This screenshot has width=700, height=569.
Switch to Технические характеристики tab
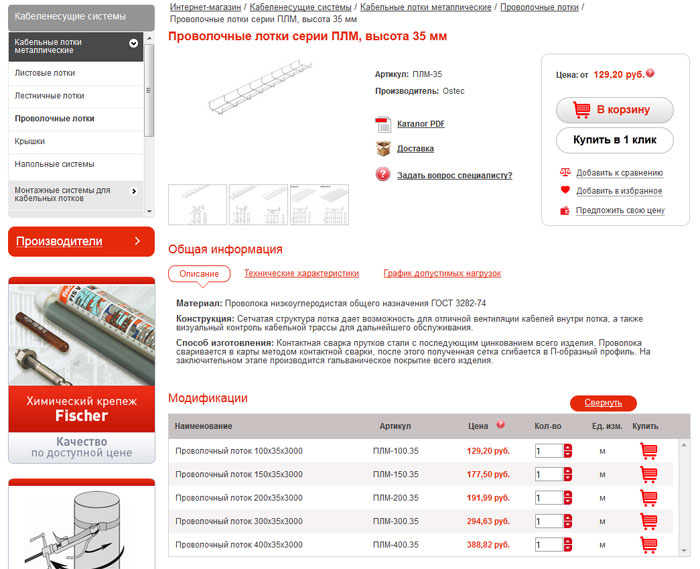[x=301, y=273]
